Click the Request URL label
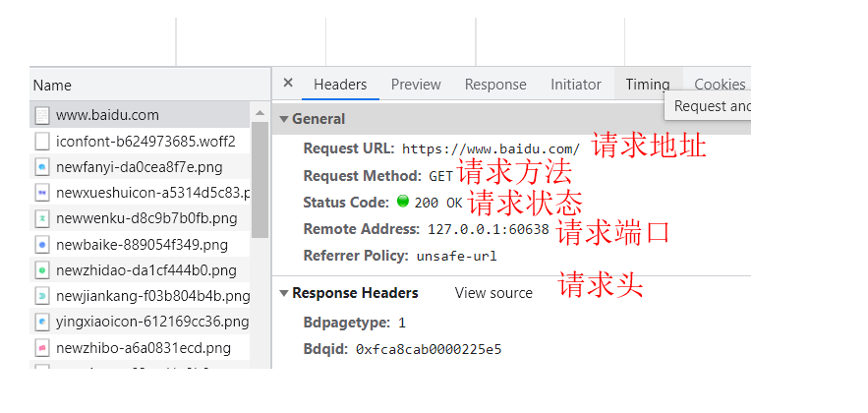This screenshot has width=868, height=413. coord(349,148)
